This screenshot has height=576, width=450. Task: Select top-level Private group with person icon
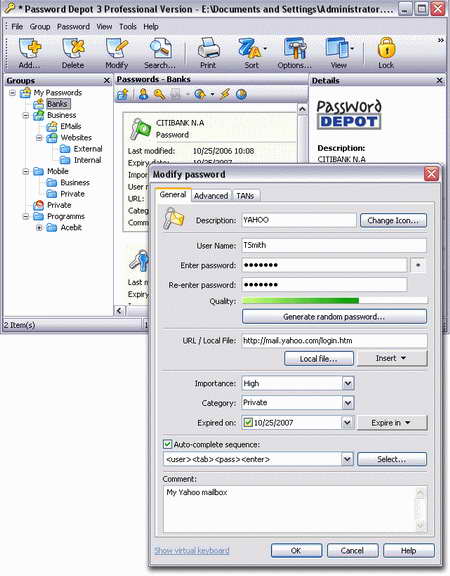coord(59,205)
